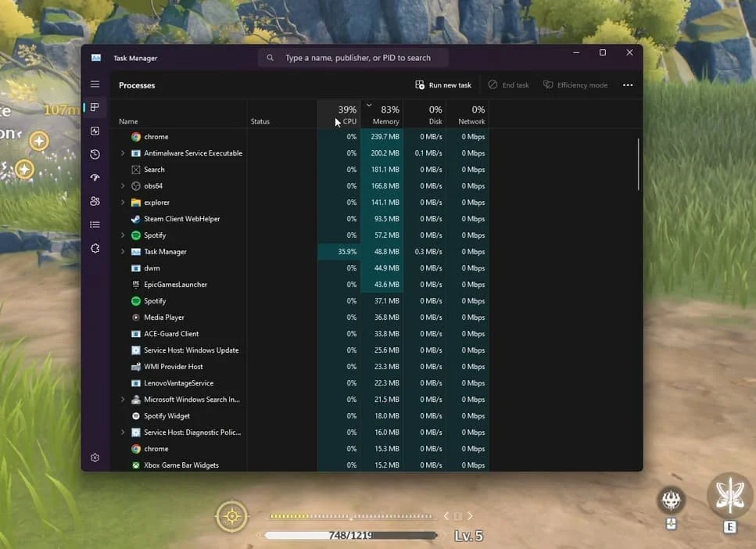Image resolution: width=756 pixels, height=549 pixels.
Task: Click the Spotify Widget icon
Action: tap(136, 416)
